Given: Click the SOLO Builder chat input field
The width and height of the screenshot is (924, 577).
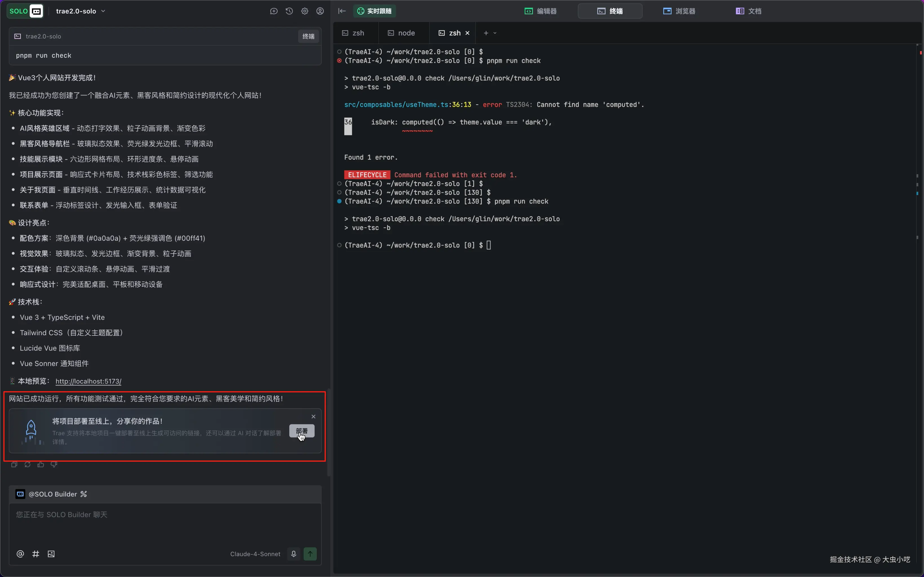Looking at the screenshot, I should (x=164, y=523).
